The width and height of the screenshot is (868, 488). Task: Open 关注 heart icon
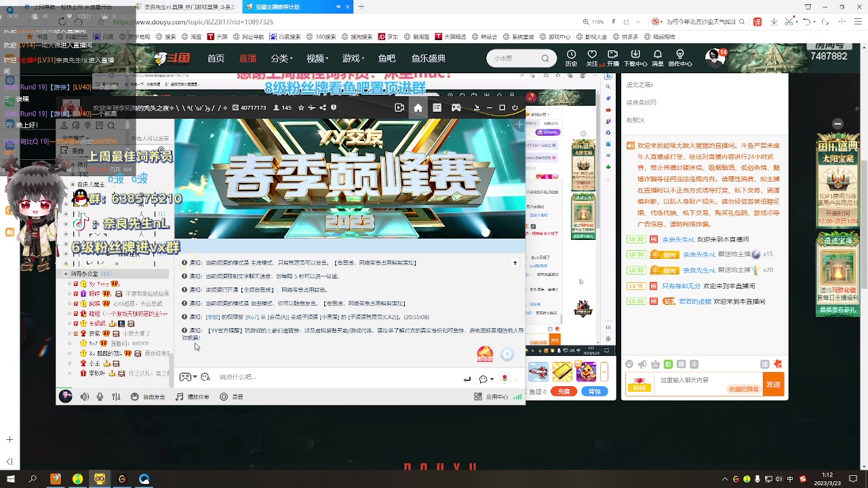pyautogui.click(x=592, y=58)
